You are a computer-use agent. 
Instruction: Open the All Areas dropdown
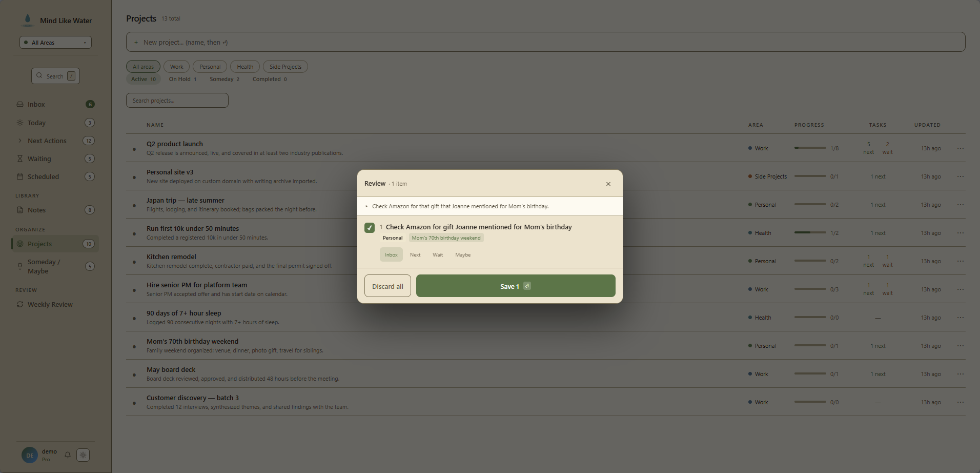click(55, 43)
